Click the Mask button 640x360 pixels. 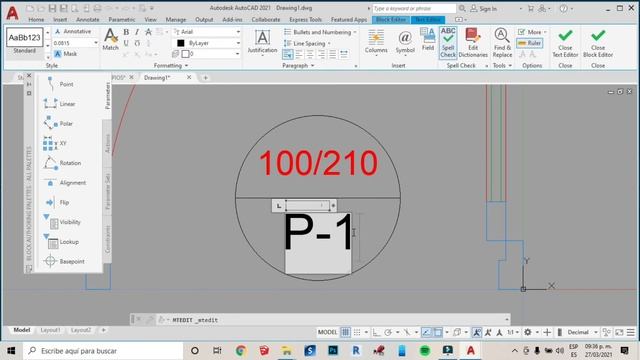click(x=65, y=53)
